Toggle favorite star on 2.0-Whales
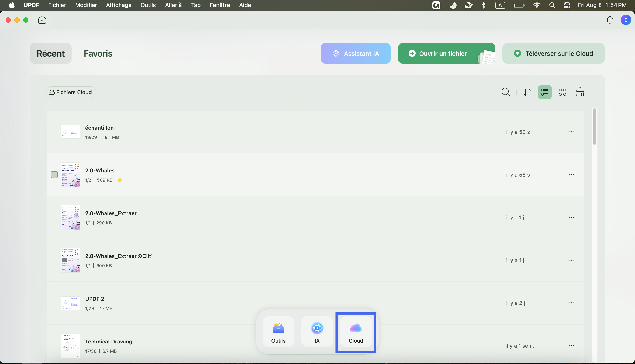635x364 pixels. tap(120, 180)
